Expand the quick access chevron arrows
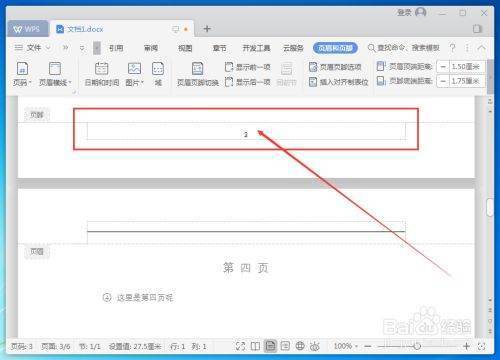500x360 pixels. (x=65, y=48)
